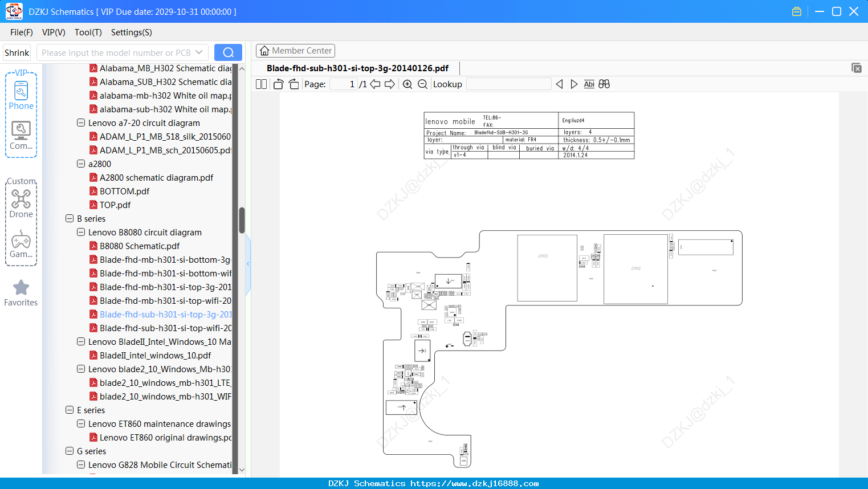Open the Computer category icon
This screenshot has height=489, width=868.
(x=21, y=136)
